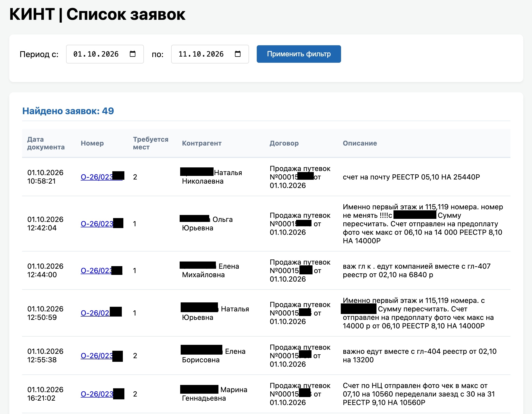Viewport: 532px width, 414px height.
Task: Select the date cell 01.10.2026 10:58:21
Action: [45, 177]
